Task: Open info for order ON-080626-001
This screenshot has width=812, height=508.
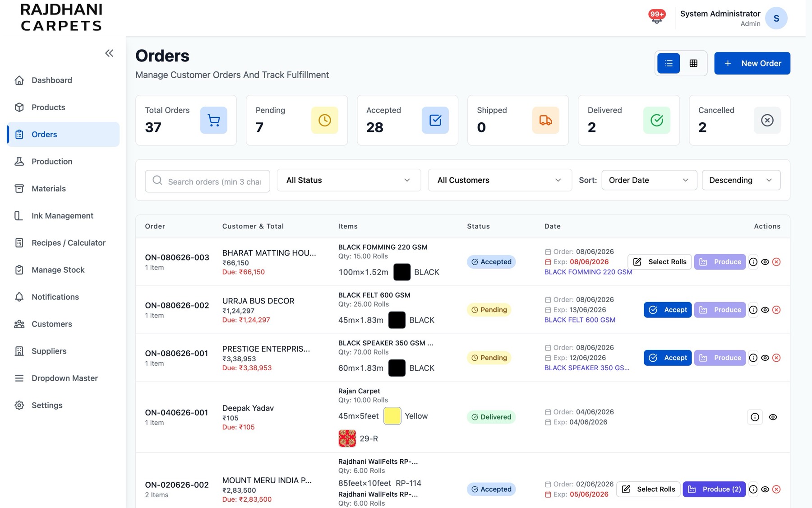Action: (753, 358)
